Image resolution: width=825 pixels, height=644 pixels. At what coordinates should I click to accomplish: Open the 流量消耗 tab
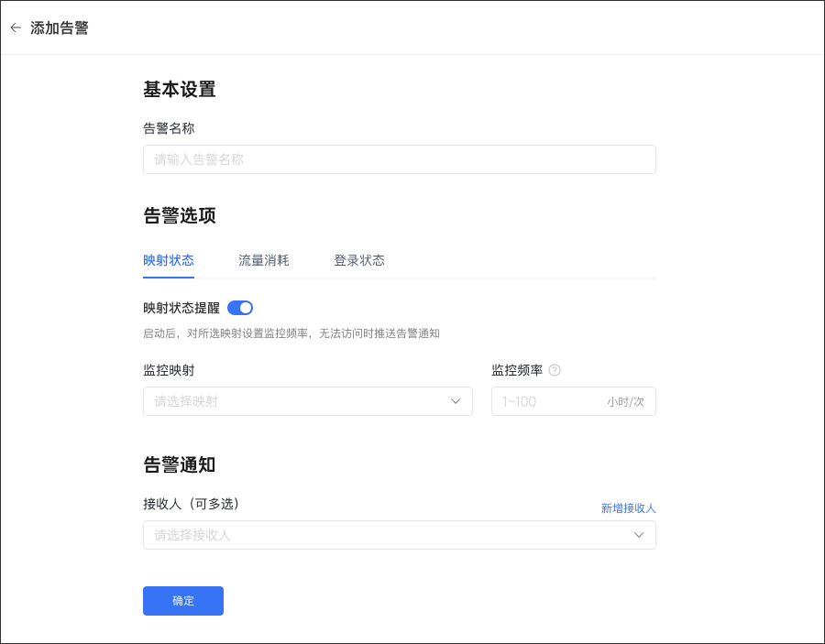tap(264, 260)
